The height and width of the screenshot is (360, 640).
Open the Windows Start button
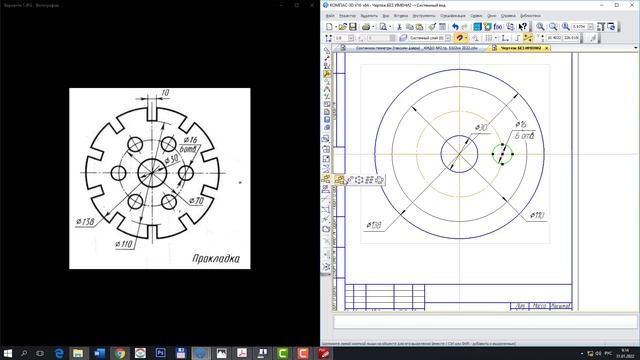pos(8,353)
